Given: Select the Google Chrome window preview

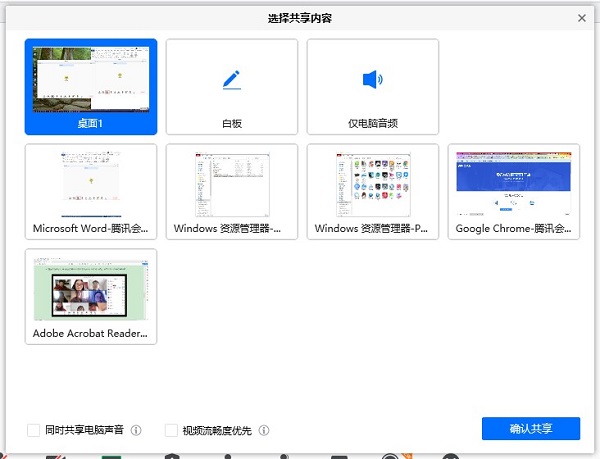Looking at the screenshot, I should 514,182.
